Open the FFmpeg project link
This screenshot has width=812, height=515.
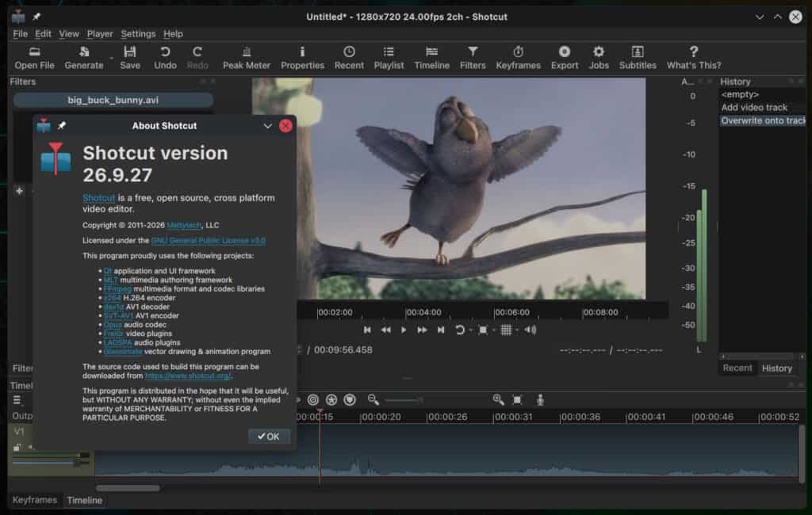(117, 288)
